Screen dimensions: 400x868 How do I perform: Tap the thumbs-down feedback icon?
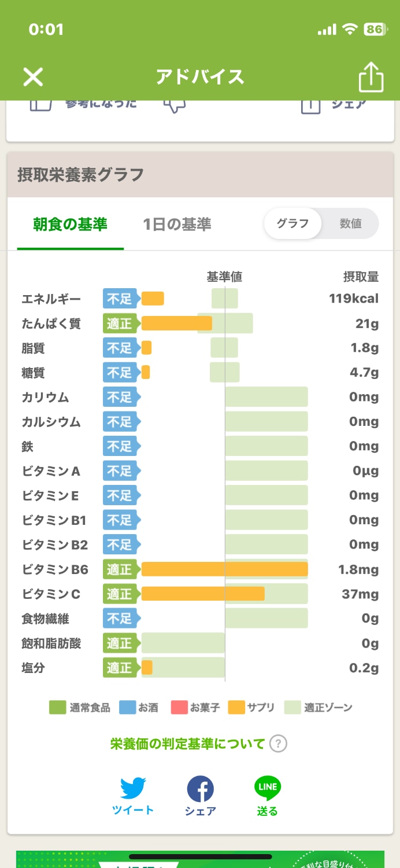click(175, 105)
